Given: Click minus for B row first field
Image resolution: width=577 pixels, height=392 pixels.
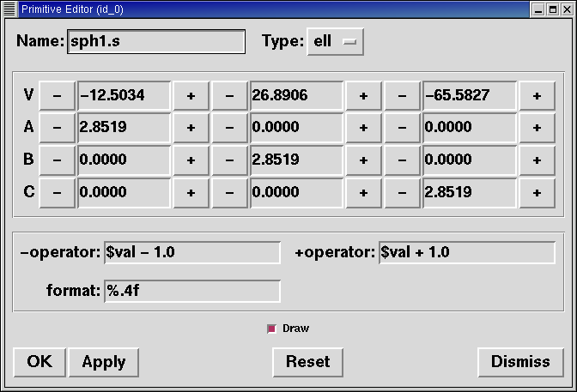Looking at the screenshot, I should point(57,160).
